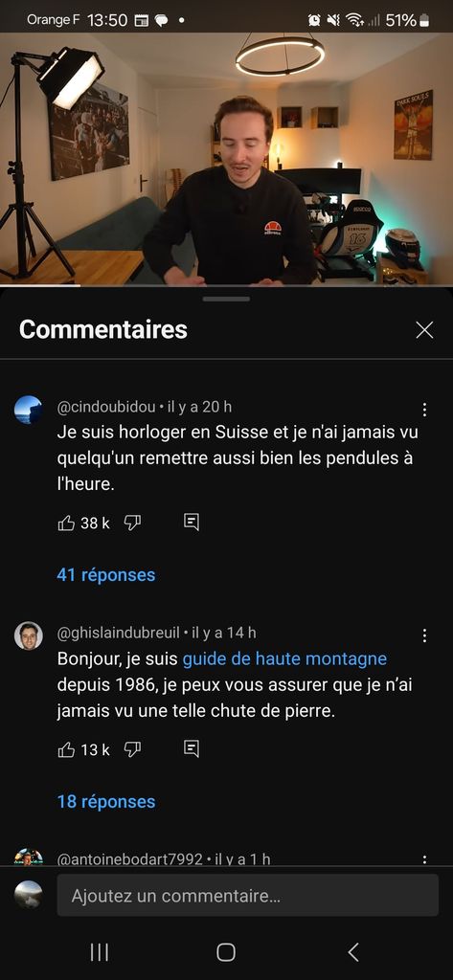Viewport: 453px width, 980px height.
Task: Open @ghislaindubreuil profile avatar
Action: pyautogui.click(x=28, y=635)
